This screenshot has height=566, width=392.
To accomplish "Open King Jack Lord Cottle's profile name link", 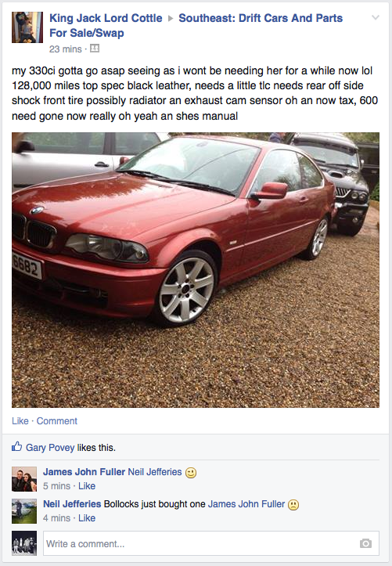I will click(106, 18).
